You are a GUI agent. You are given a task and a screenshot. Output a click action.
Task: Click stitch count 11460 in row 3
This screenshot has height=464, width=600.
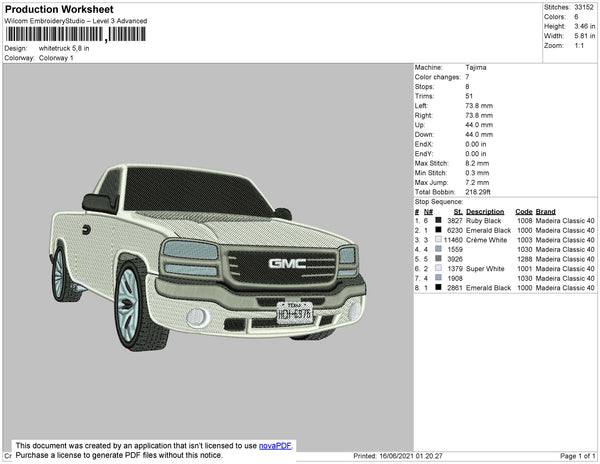453,240
